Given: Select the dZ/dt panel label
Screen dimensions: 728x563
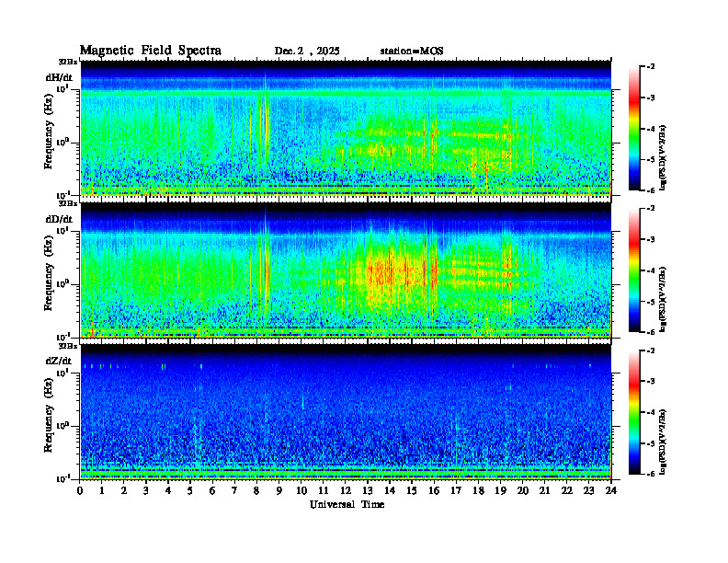Looking at the screenshot, I should point(59,361).
